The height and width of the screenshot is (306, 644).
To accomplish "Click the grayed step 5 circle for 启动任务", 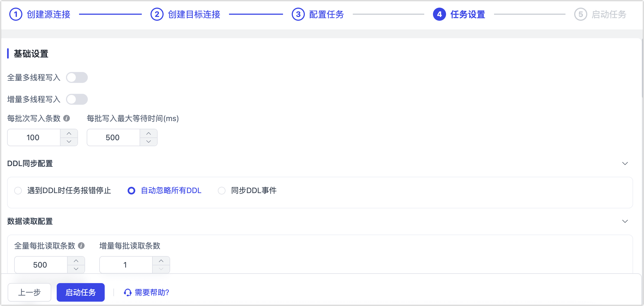I will pos(581,14).
